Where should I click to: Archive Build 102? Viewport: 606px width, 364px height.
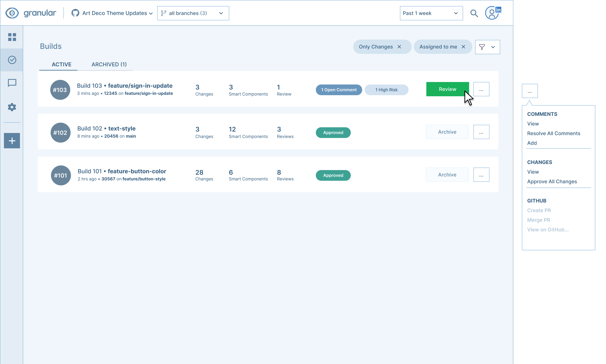click(447, 132)
